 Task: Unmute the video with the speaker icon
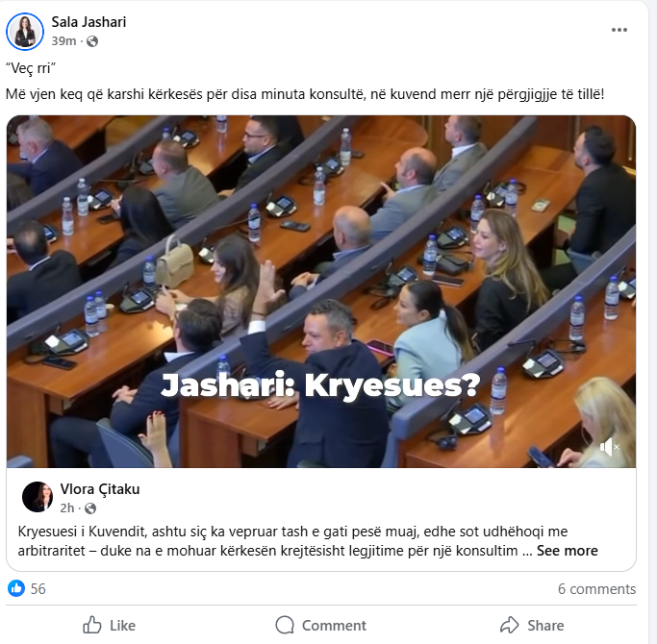pyautogui.click(x=609, y=447)
